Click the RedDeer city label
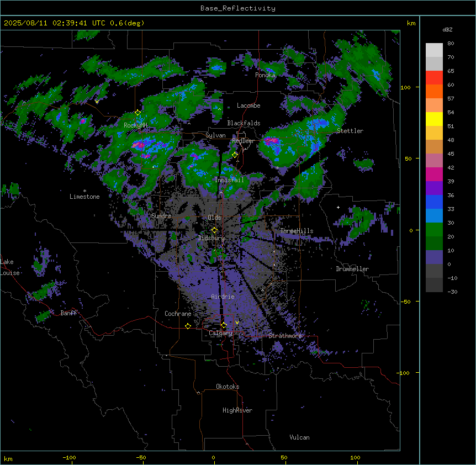Screen dimensions: 476x465 pos(243,141)
